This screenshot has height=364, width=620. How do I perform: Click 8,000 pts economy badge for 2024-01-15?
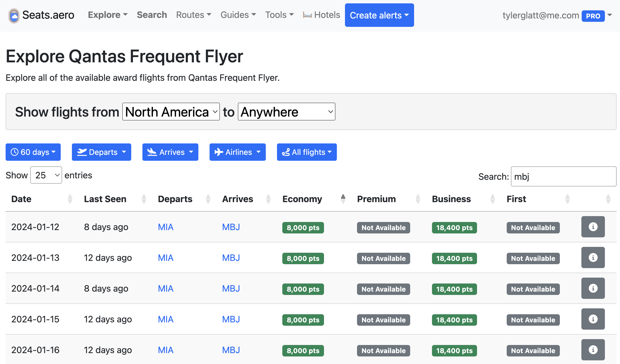coord(303,320)
